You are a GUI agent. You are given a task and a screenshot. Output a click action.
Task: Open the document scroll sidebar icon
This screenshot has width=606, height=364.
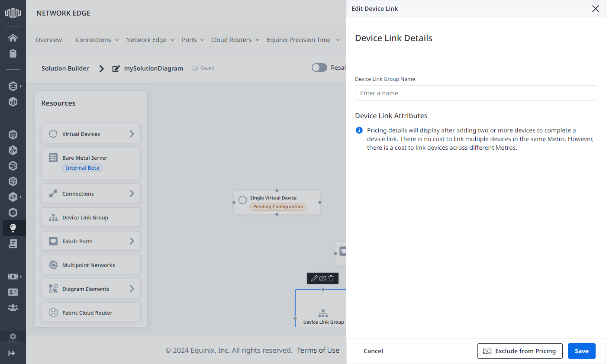click(x=13, y=244)
